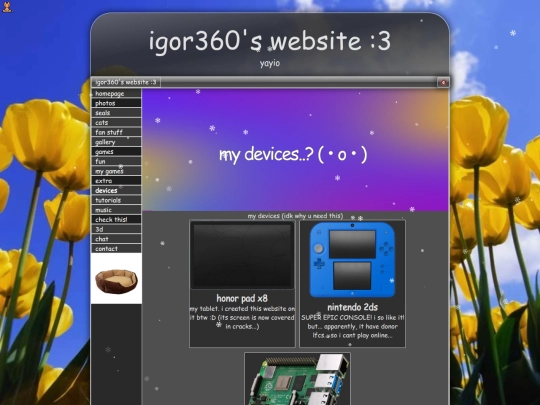Image resolution: width=540 pixels, height=405 pixels.
Task: Click the honor pad x8 heading
Action: point(242,298)
